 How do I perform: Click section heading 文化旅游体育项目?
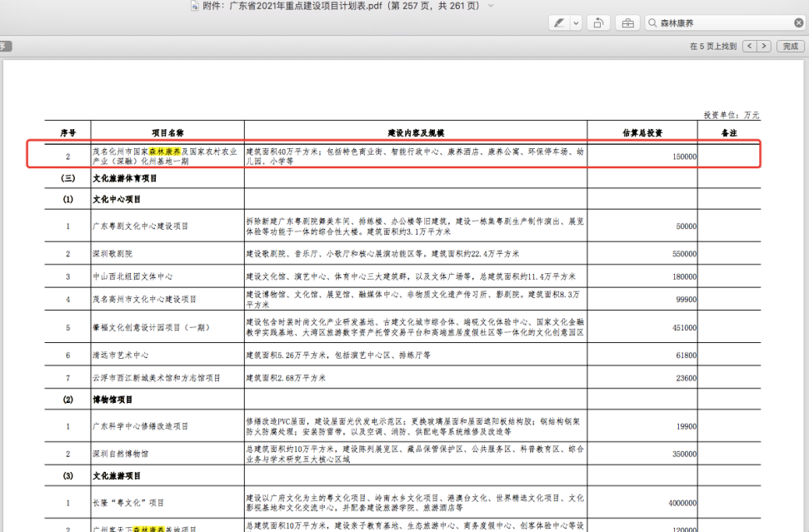pyautogui.click(x=124, y=178)
